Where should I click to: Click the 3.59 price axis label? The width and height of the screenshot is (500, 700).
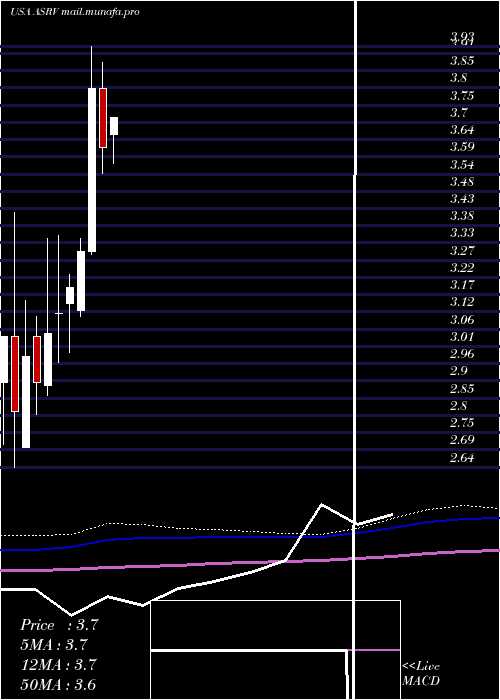[x=462, y=147]
